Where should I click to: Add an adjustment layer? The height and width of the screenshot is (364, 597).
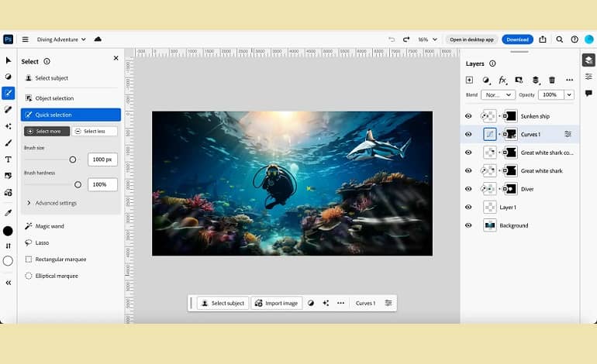coord(486,80)
